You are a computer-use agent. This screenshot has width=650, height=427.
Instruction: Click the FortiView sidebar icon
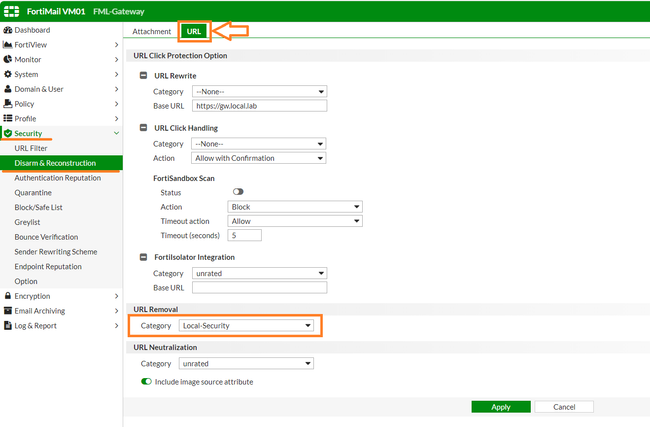(x=8, y=45)
